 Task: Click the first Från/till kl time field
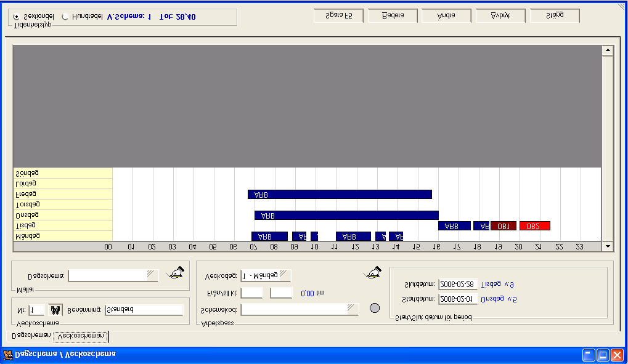tap(251, 293)
